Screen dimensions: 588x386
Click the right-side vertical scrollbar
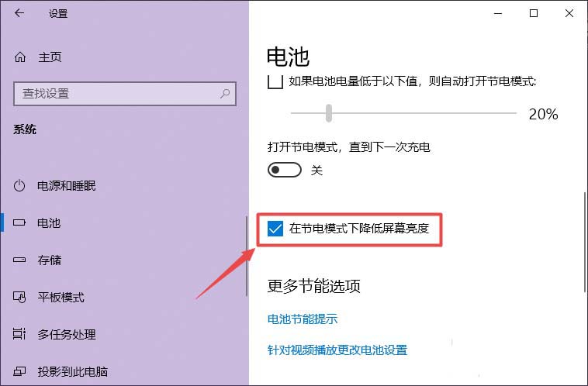coord(585,242)
